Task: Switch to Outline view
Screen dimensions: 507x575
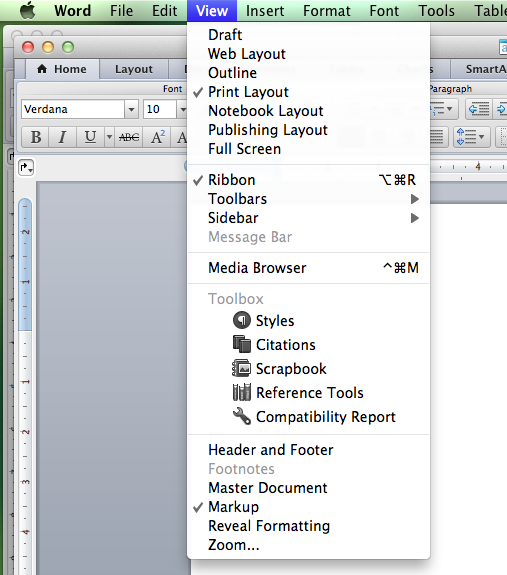Action: pos(308,73)
